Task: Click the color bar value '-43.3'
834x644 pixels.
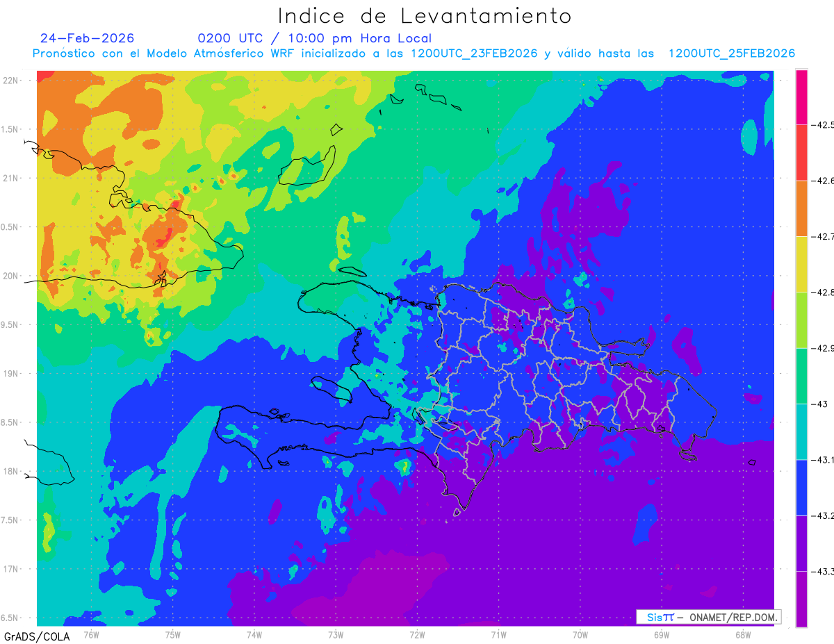Action: 823,571
